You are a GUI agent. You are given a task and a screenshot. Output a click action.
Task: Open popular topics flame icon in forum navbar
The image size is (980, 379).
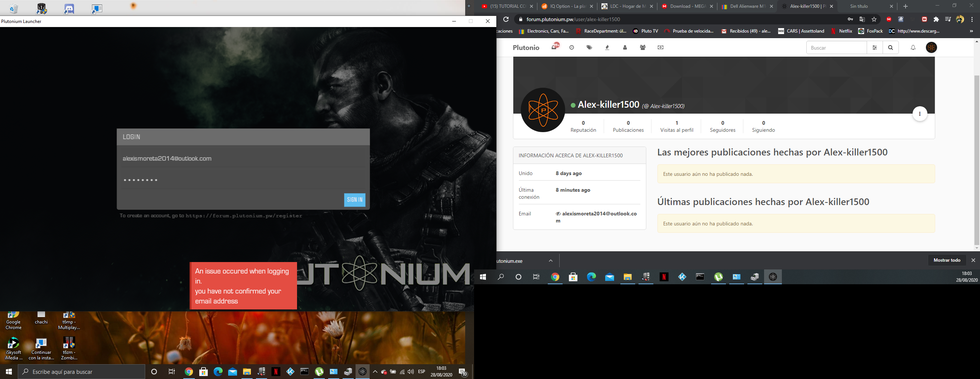click(x=607, y=47)
